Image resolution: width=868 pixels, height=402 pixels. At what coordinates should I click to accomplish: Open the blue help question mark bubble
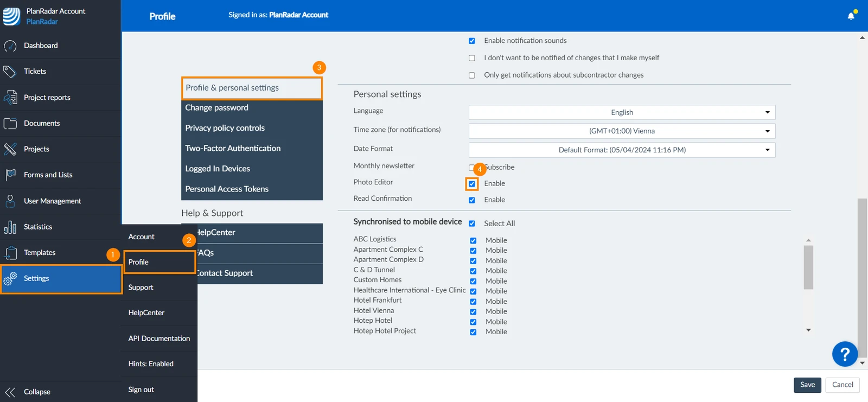845,354
